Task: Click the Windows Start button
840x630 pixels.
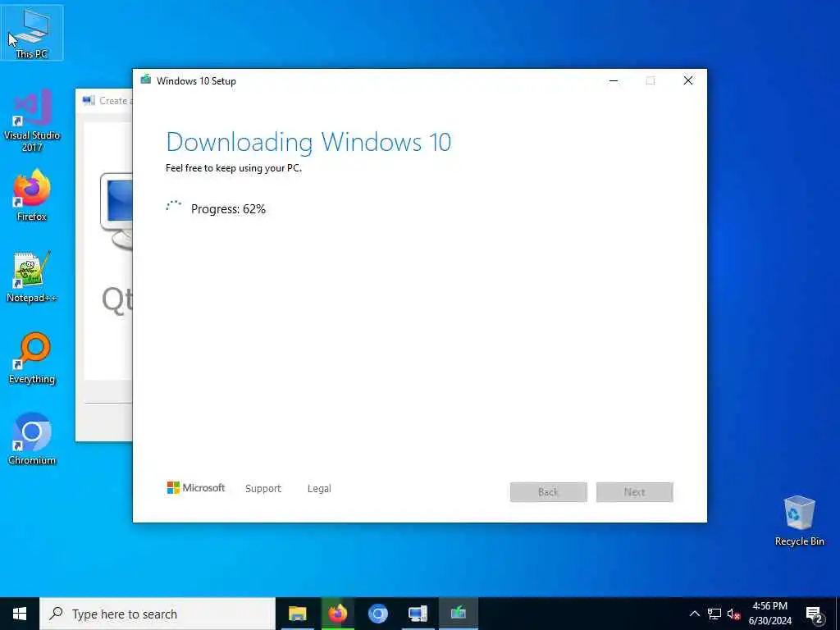Action: click(20, 614)
